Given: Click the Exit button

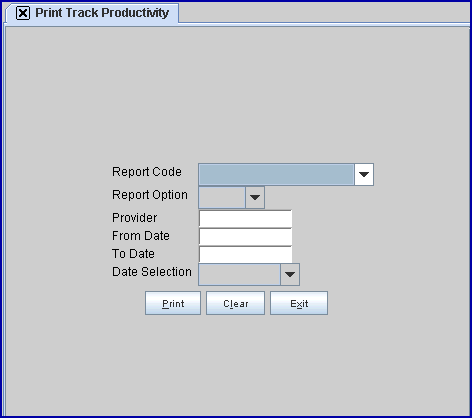Looking at the screenshot, I should point(299,303).
